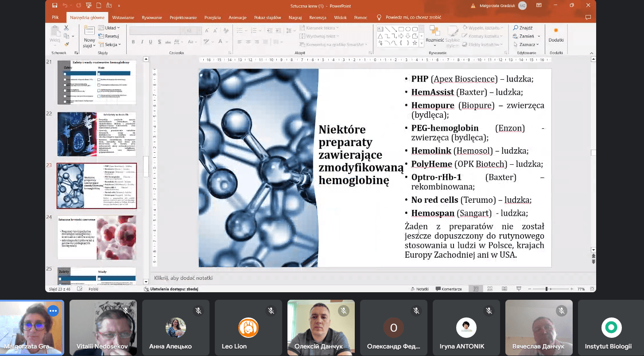Switch to slide sorter view in status bar
The image size is (644, 356).
click(490, 289)
